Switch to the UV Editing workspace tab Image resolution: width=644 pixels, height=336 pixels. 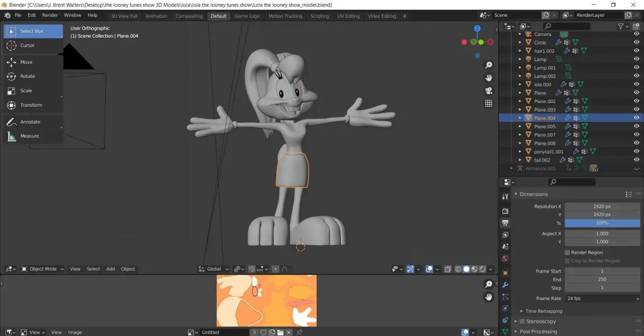[348, 16]
